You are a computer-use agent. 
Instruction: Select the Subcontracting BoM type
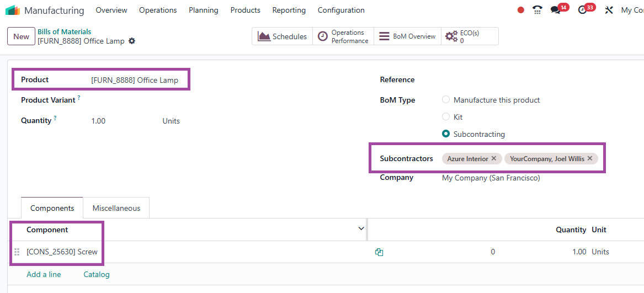click(x=446, y=134)
